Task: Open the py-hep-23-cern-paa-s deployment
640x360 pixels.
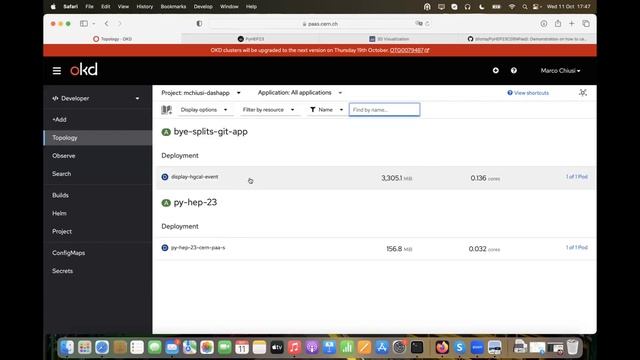Action: coord(198,248)
